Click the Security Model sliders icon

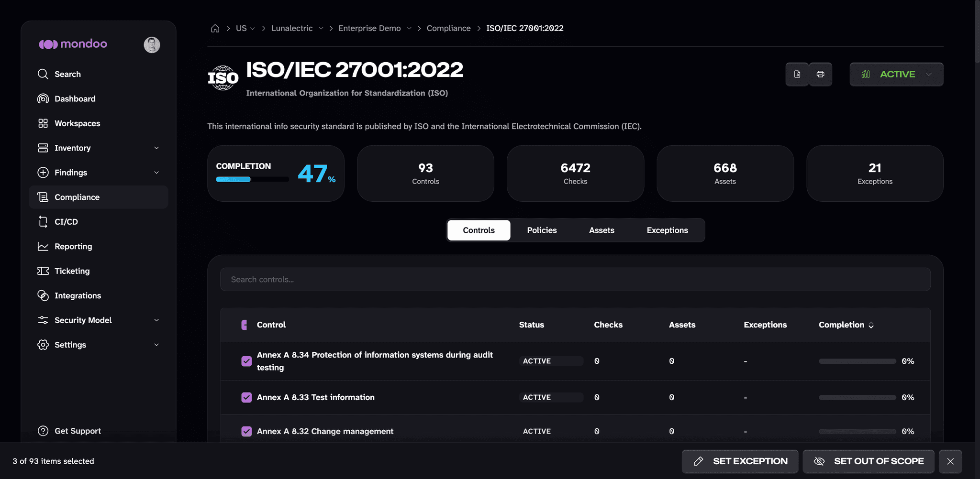[x=43, y=320]
